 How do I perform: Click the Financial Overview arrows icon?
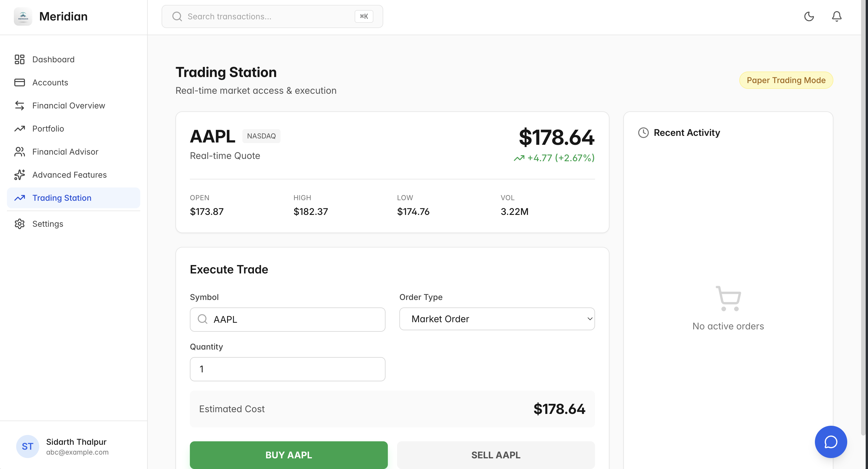point(20,106)
